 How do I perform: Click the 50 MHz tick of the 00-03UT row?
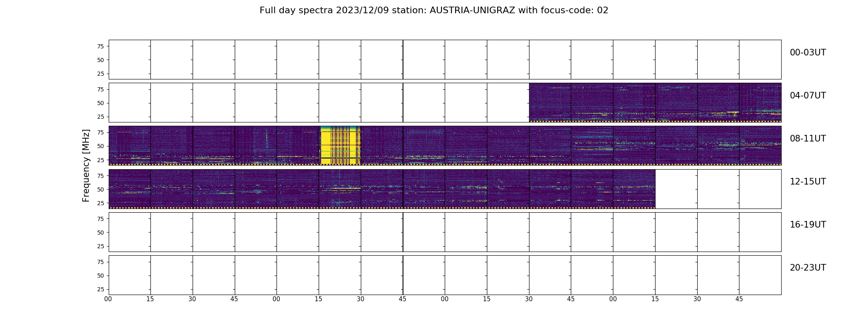[x=100, y=60]
